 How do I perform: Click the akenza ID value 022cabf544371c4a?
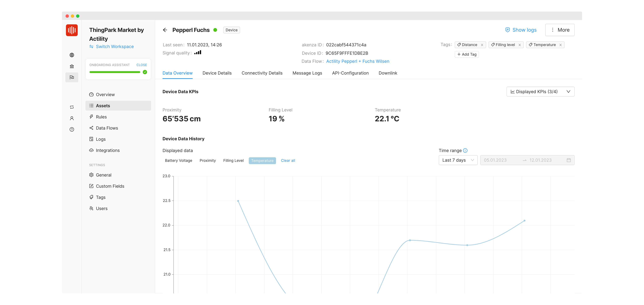coord(346,45)
